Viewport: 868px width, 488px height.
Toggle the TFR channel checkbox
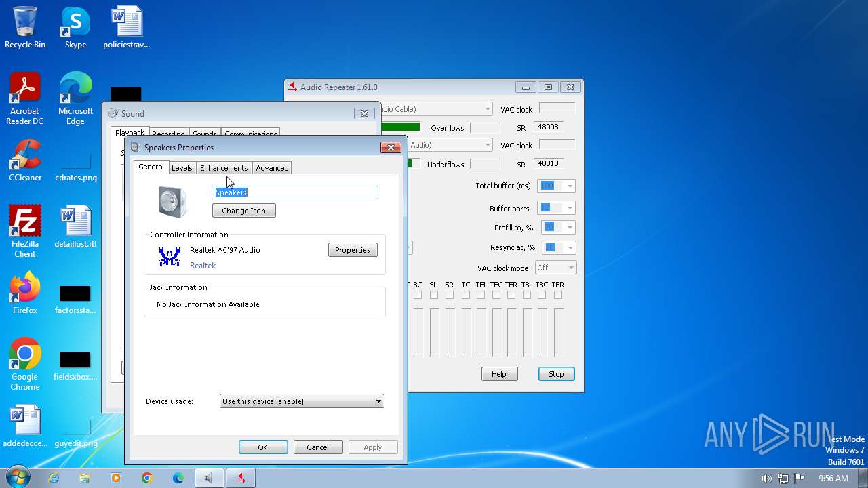[x=511, y=295]
